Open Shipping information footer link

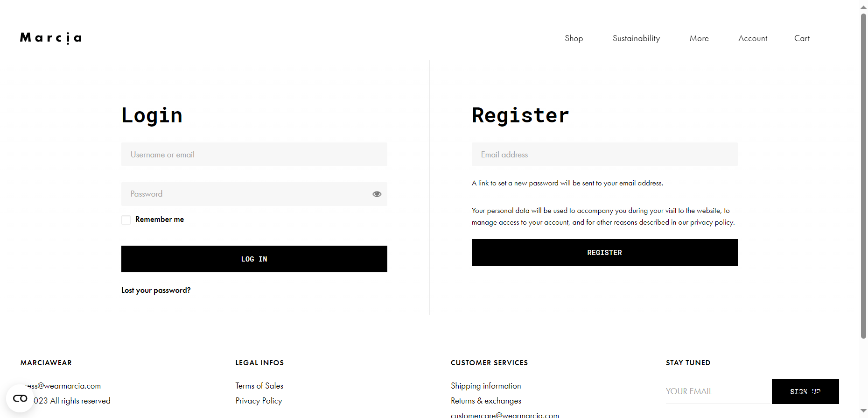click(486, 386)
